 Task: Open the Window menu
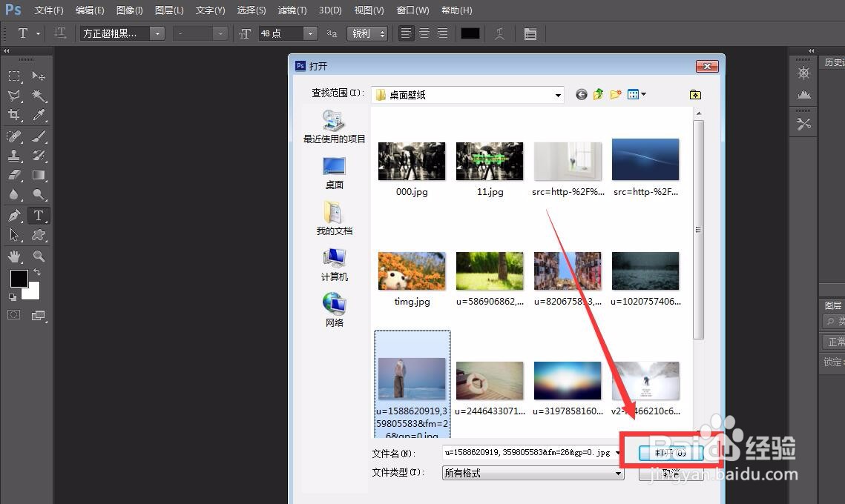pos(412,10)
